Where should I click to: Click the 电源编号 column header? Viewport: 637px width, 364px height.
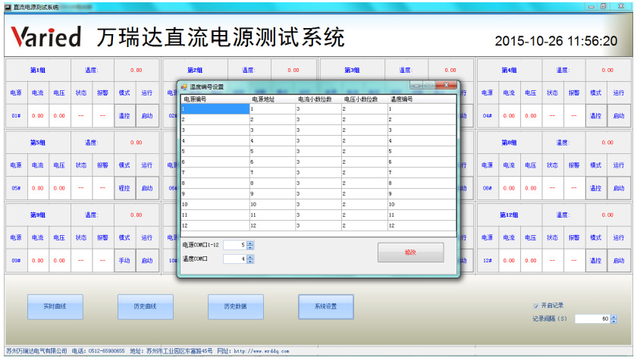[x=215, y=99]
